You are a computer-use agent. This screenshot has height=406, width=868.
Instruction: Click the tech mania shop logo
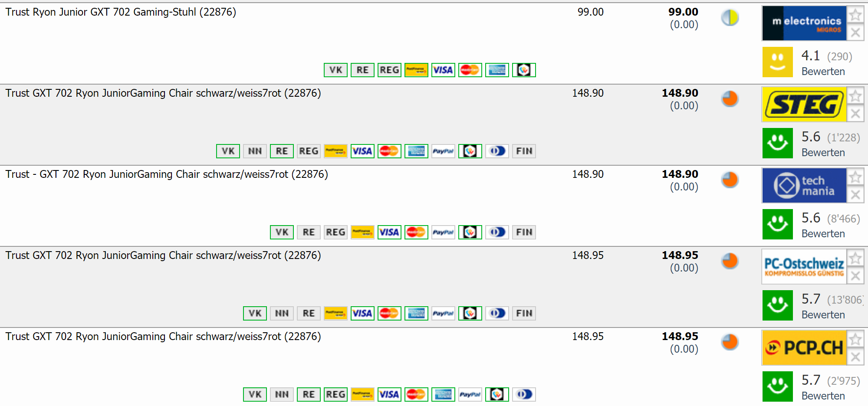tap(804, 186)
